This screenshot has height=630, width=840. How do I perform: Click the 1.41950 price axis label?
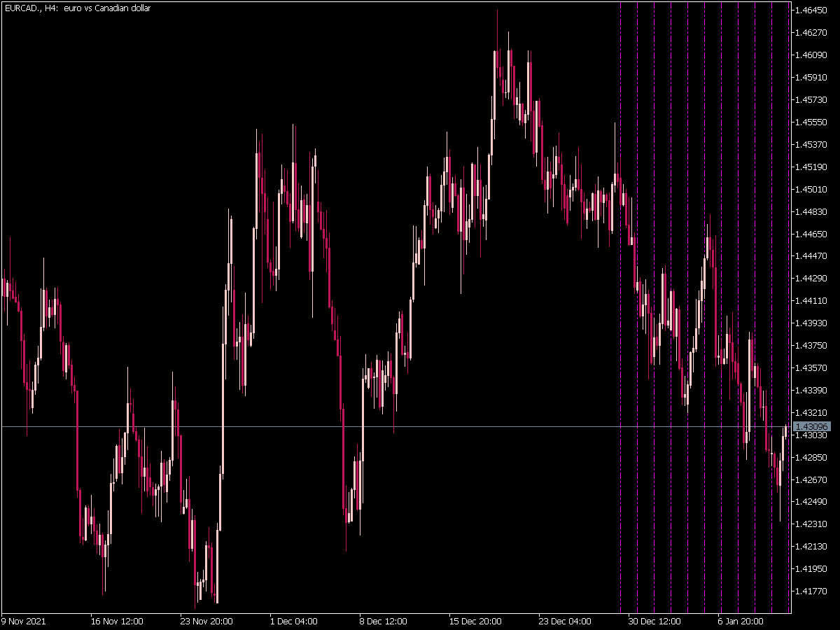812,568
